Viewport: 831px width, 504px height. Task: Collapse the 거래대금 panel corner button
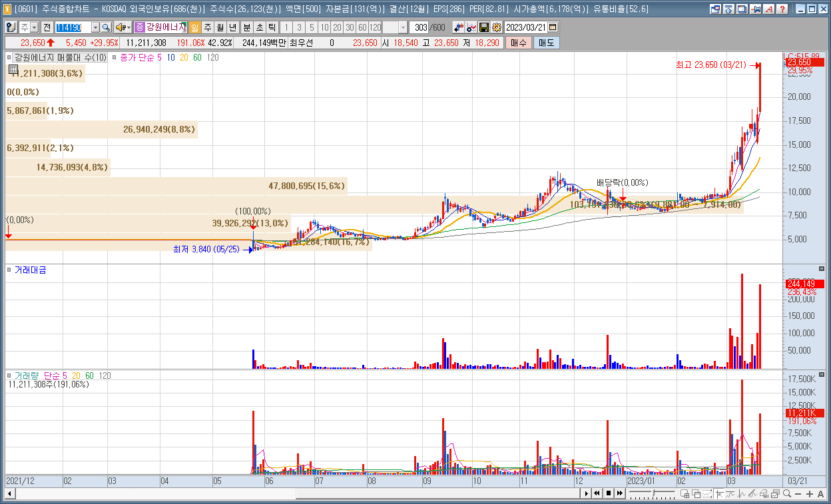click(x=821, y=269)
